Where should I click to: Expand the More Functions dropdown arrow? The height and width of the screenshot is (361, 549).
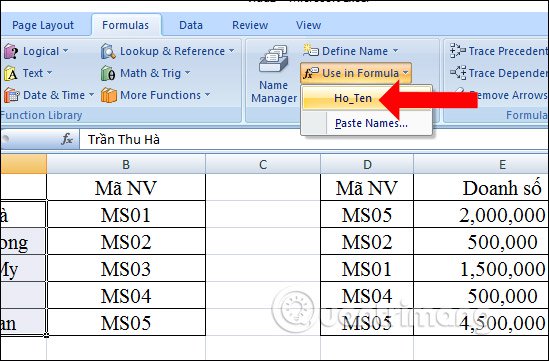click(207, 95)
